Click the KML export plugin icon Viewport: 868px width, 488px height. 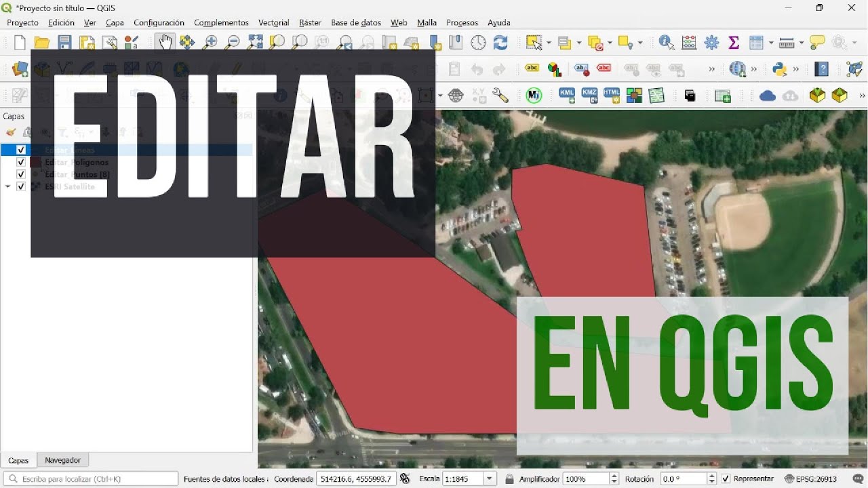coord(566,96)
